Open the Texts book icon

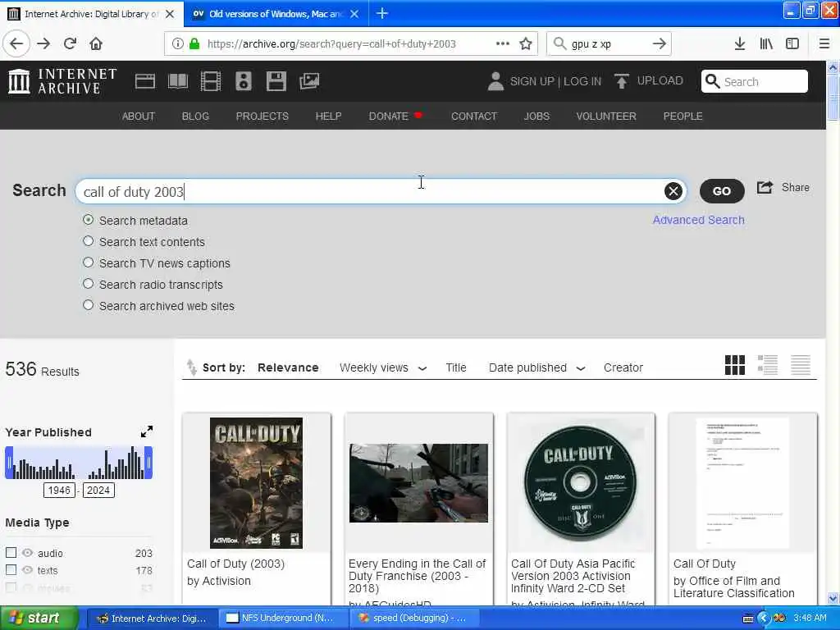tap(178, 81)
